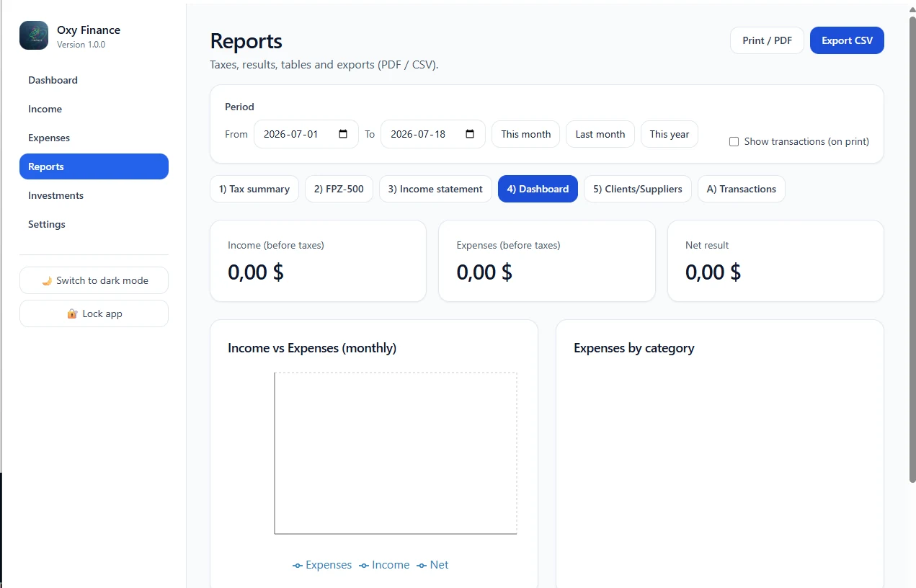Select the 4) Dashboard report tab
916x588 pixels.
point(538,189)
